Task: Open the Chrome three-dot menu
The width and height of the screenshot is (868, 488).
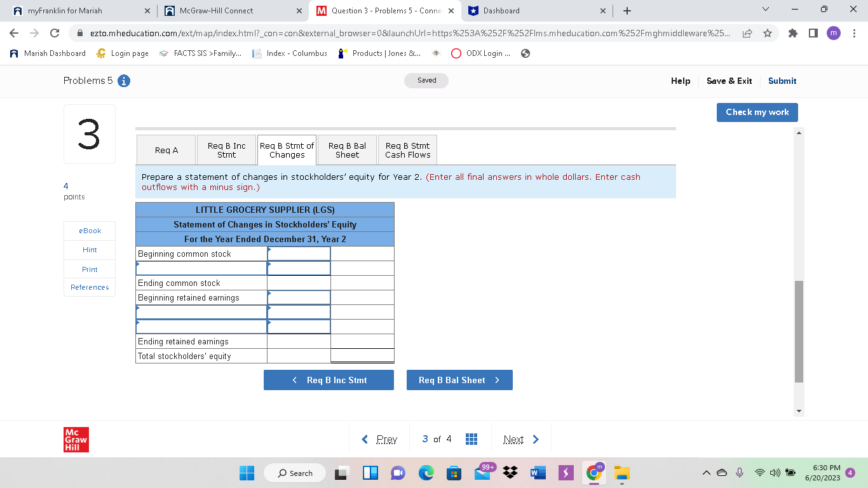Action: [855, 33]
